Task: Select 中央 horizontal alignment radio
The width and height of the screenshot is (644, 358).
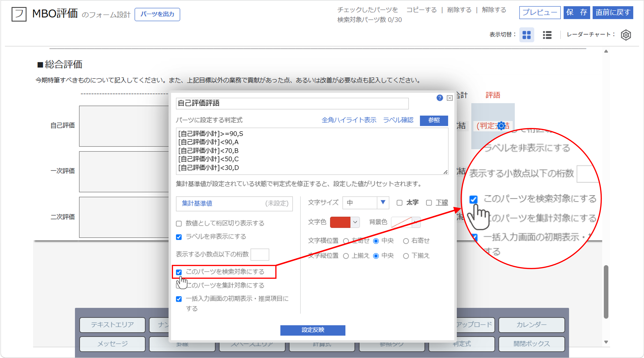Action: point(376,241)
